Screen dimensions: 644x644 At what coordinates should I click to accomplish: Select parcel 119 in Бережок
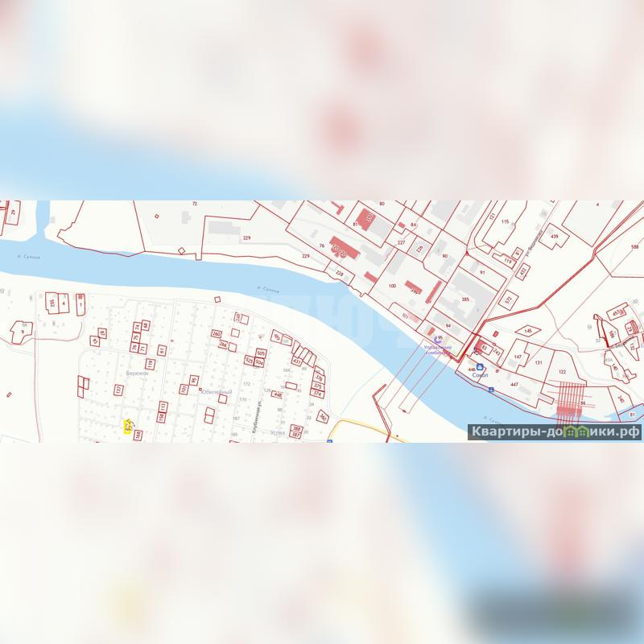point(150,364)
